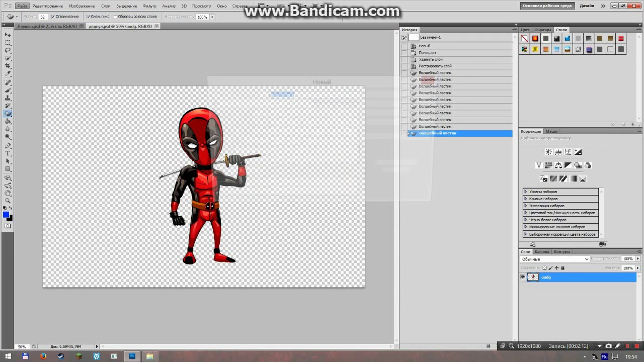Viewport: 644px width, 362px height.
Task: Add a Levels adjustment
Action: (558, 152)
